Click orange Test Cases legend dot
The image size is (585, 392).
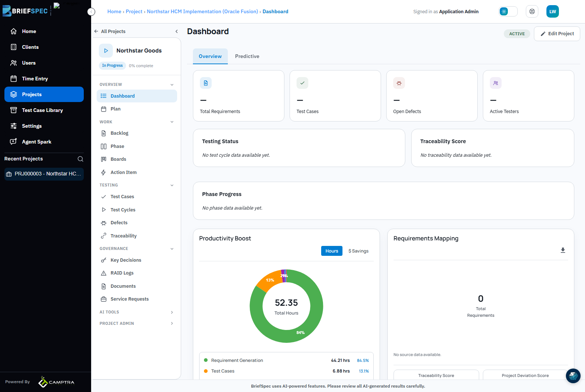click(x=206, y=371)
